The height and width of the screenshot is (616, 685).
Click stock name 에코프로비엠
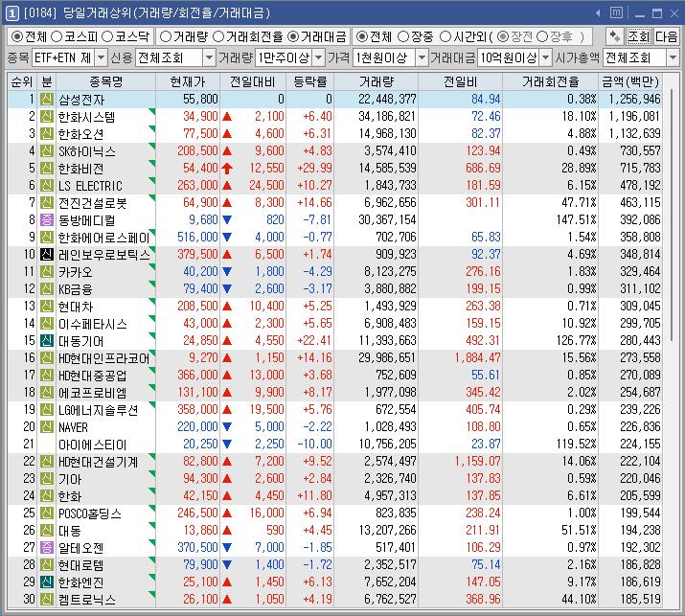(x=92, y=393)
